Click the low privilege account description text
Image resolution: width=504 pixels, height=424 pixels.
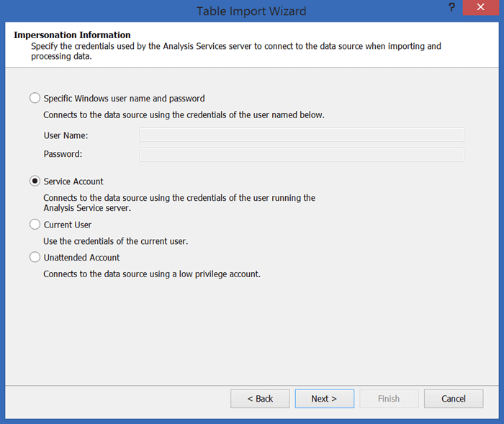151,274
